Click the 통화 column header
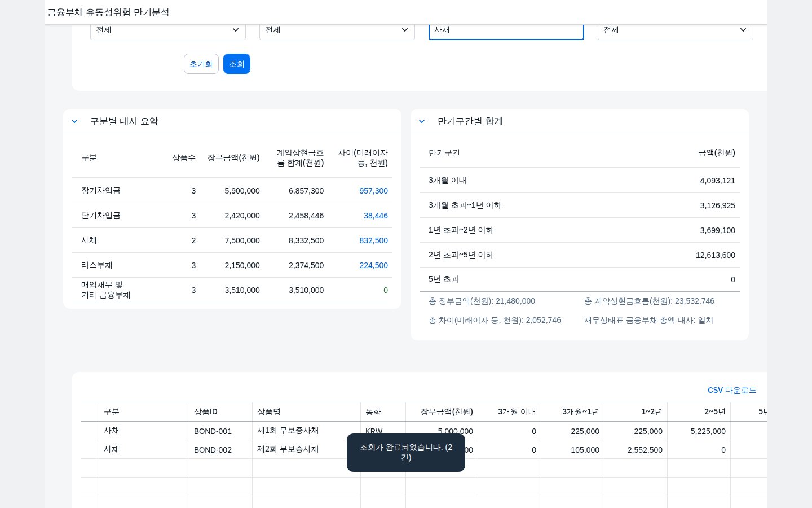Image resolution: width=812 pixels, height=508 pixels. click(383, 412)
